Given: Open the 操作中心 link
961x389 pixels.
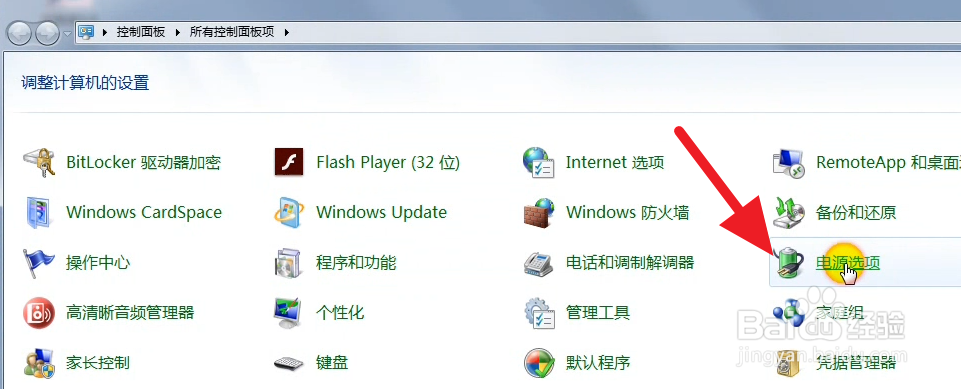Looking at the screenshot, I should point(98,263).
